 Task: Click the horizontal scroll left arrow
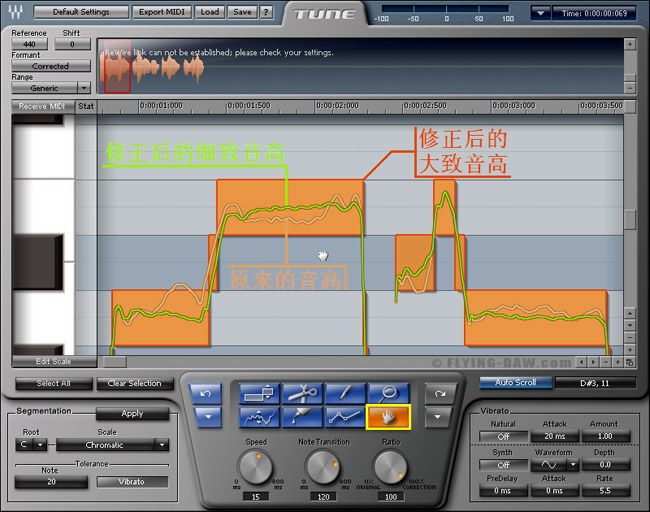coord(582,362)
